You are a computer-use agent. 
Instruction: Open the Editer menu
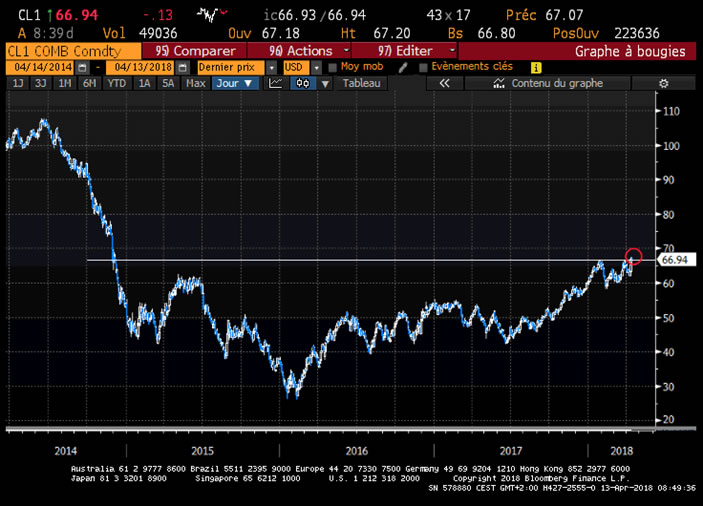[415, 50]
